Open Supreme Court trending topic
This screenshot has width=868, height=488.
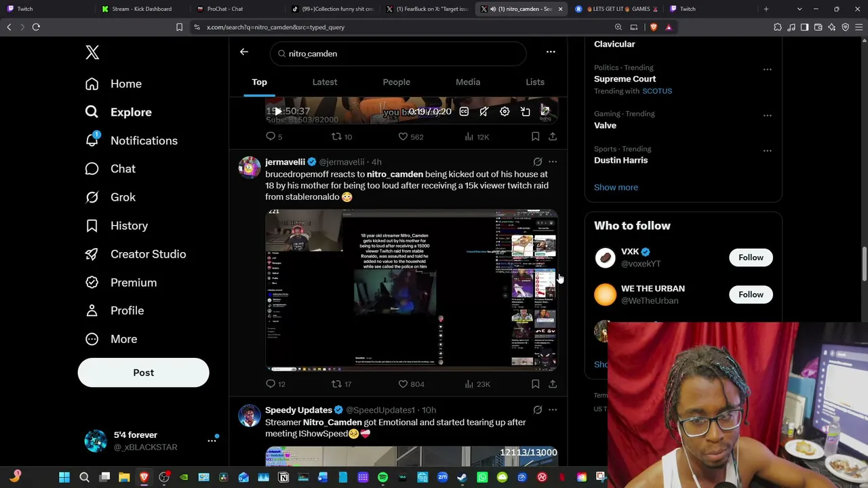point(625,79)
